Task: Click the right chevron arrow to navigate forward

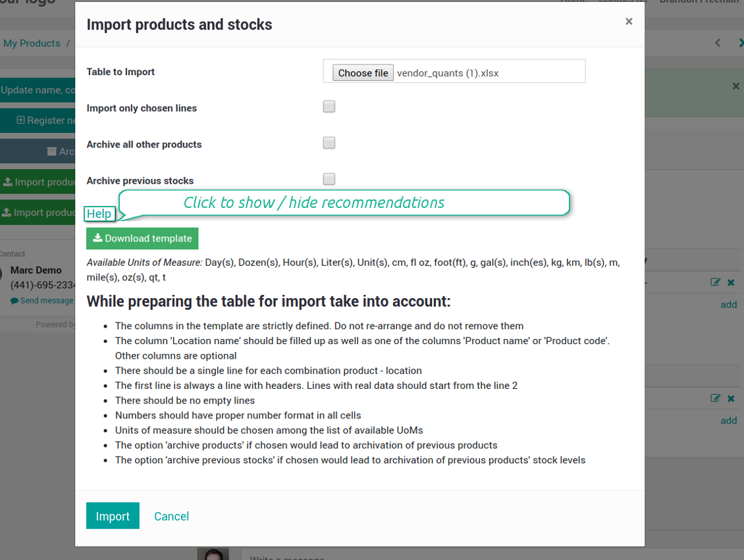Action: 741,43
